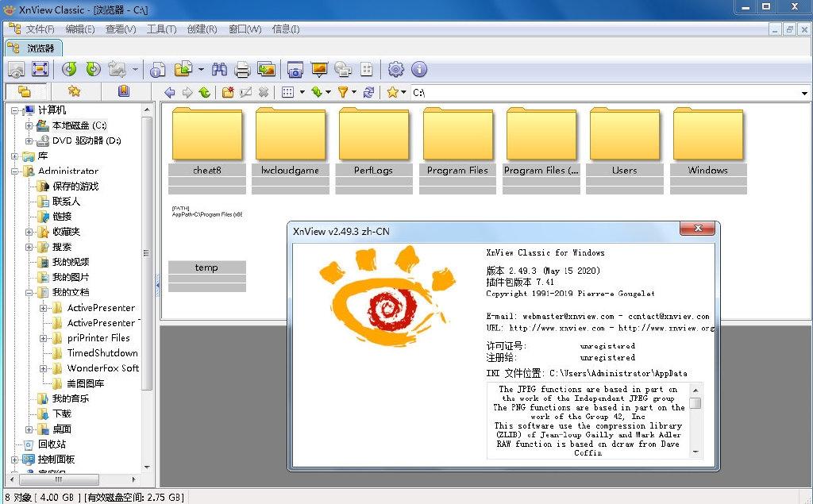Screen dimensions: 813x504
Task: Create a new folder with toolbar icon
Action: pos(228,92)
